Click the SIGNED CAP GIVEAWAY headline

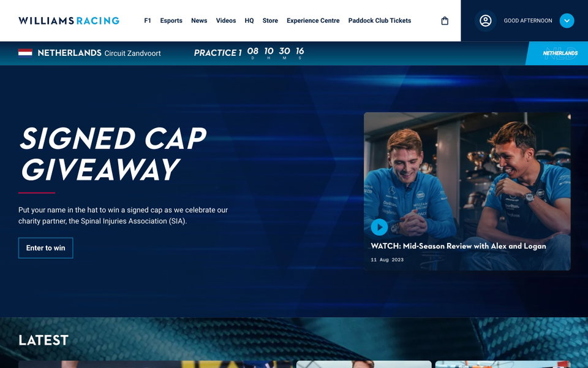(x=113, y=154)
